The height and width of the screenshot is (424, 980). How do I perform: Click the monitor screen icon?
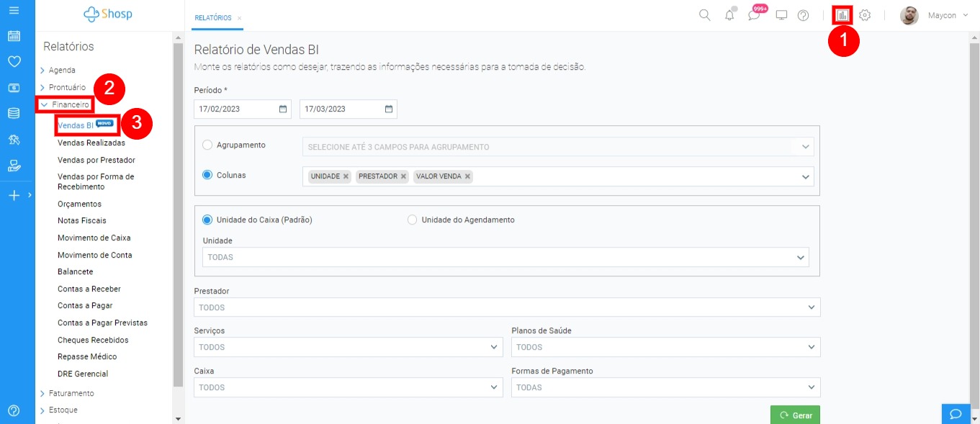point(782,15)
